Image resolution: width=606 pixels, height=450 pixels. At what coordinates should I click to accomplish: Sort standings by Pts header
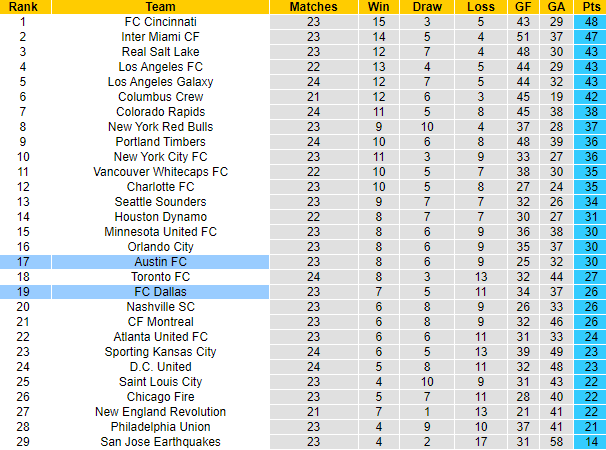click(590, 7)
